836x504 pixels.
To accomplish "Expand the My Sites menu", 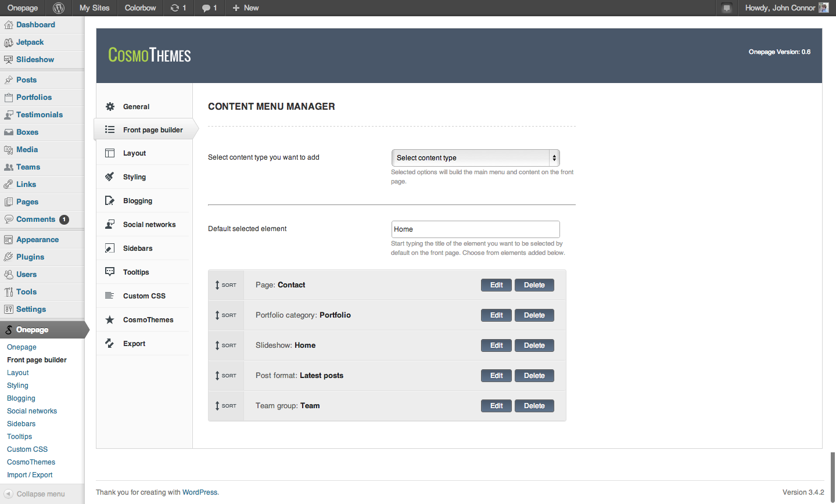I will coord(94,8).
